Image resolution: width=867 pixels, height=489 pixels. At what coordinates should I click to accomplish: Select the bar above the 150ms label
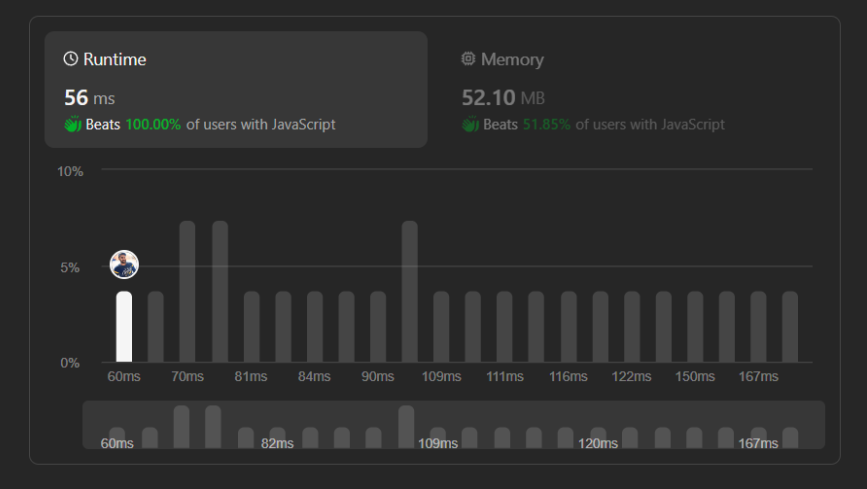[695, 326]
